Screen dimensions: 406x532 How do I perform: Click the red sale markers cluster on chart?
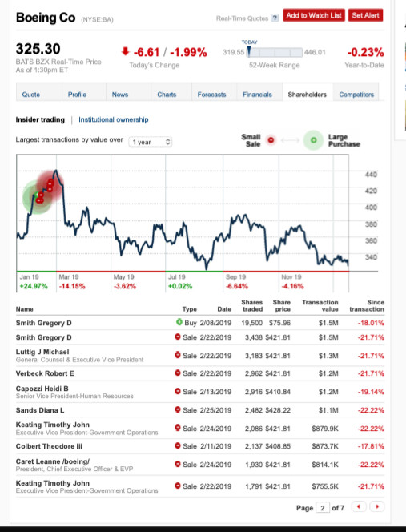[x=50, y=186]
